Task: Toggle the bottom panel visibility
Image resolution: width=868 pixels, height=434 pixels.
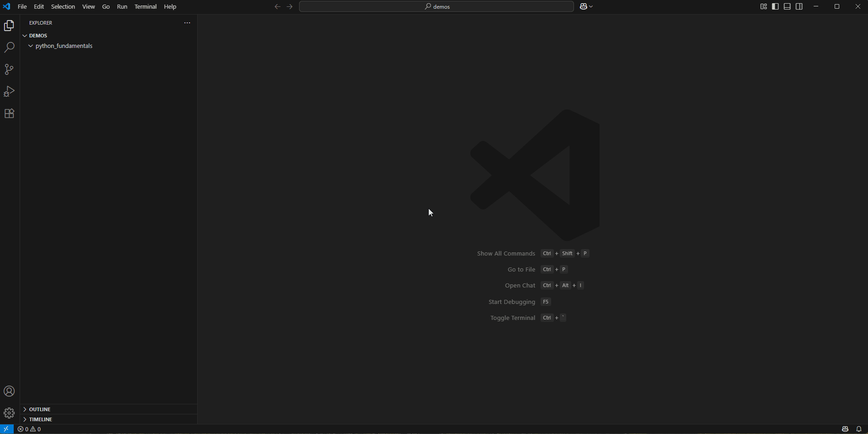Action: point(787,6)
